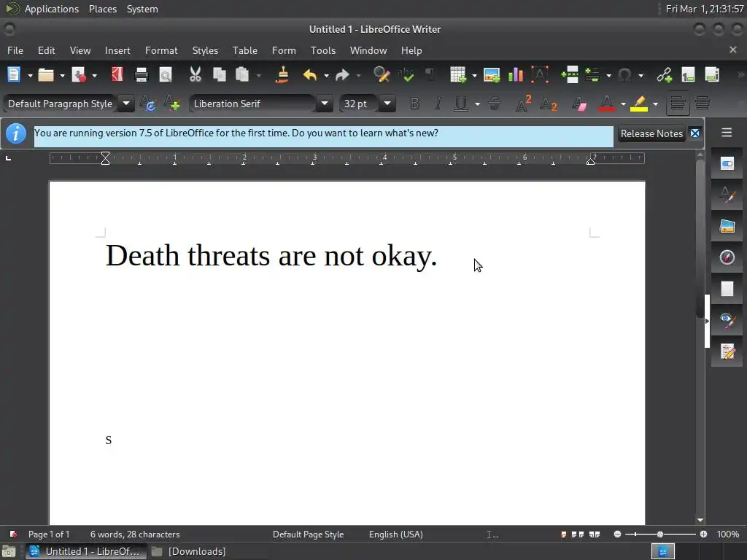Viewport: 747px width, 560px height.
Task: Click Zoom out minus button
Action: (x=617, y=534)
